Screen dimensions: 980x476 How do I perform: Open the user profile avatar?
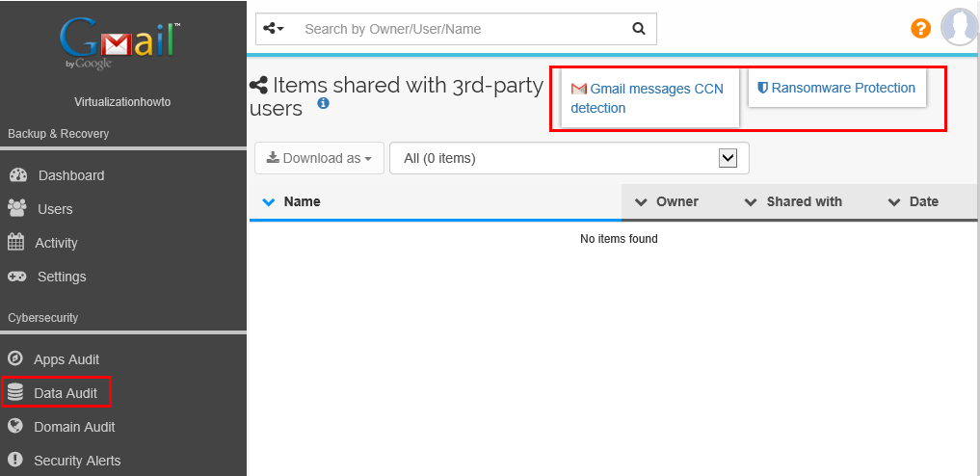(x=960, y=28)
